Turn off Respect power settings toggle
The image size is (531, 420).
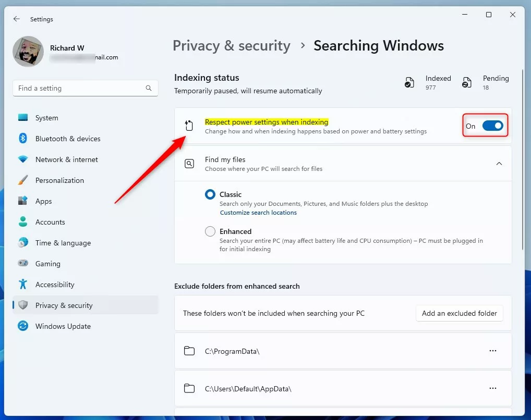(493, 126)
